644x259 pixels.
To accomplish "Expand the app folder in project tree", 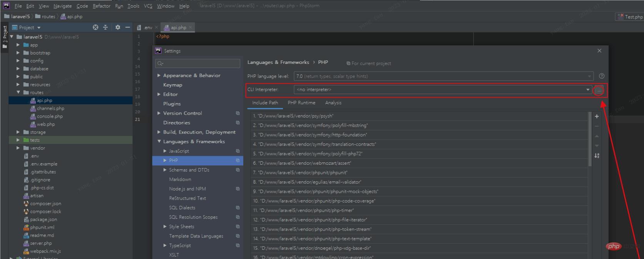I will [18, 45].
